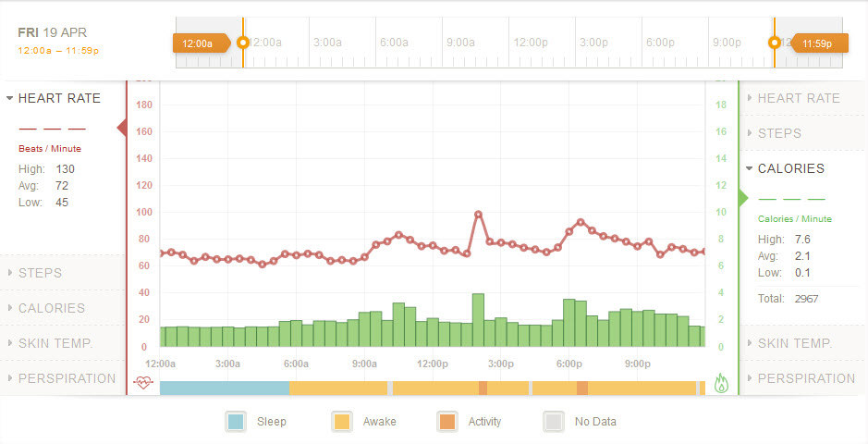Click the 11:59p end time handle

click(x=816, y=43)
